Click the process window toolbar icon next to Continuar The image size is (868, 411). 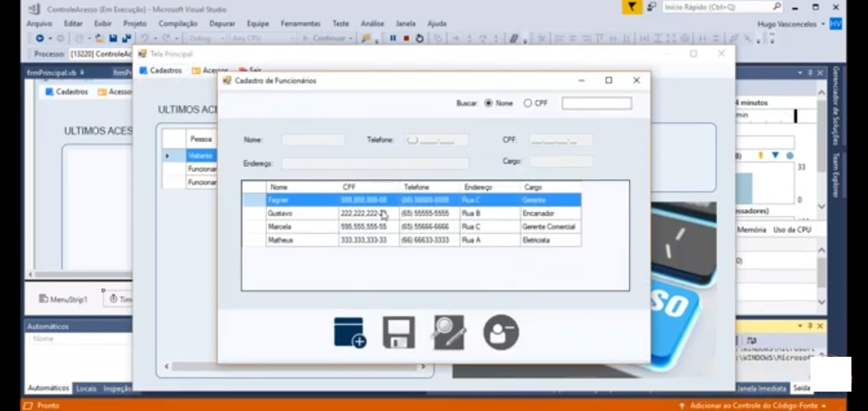click(x=365, y=38)
